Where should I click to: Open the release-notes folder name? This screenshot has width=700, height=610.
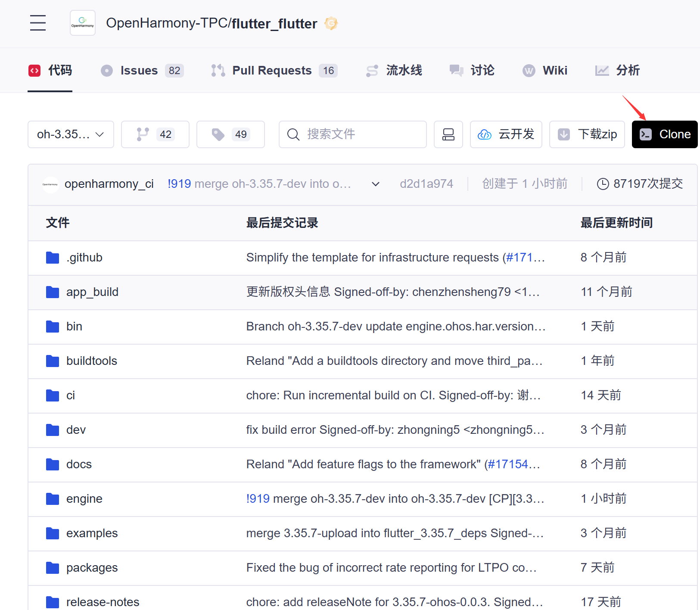[103, 602]
